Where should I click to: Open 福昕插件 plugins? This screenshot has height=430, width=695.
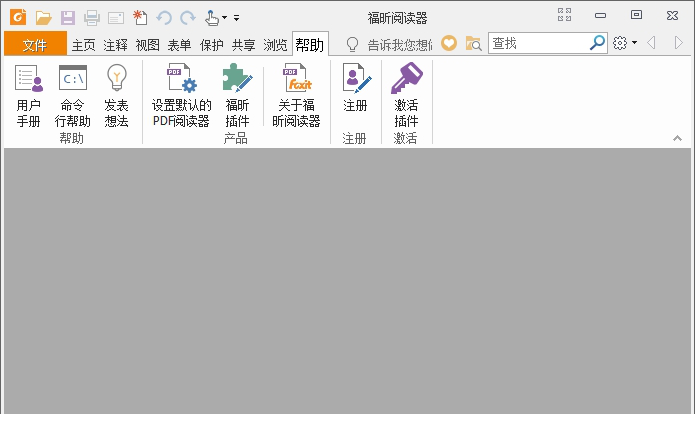click(x=237, y=96)
